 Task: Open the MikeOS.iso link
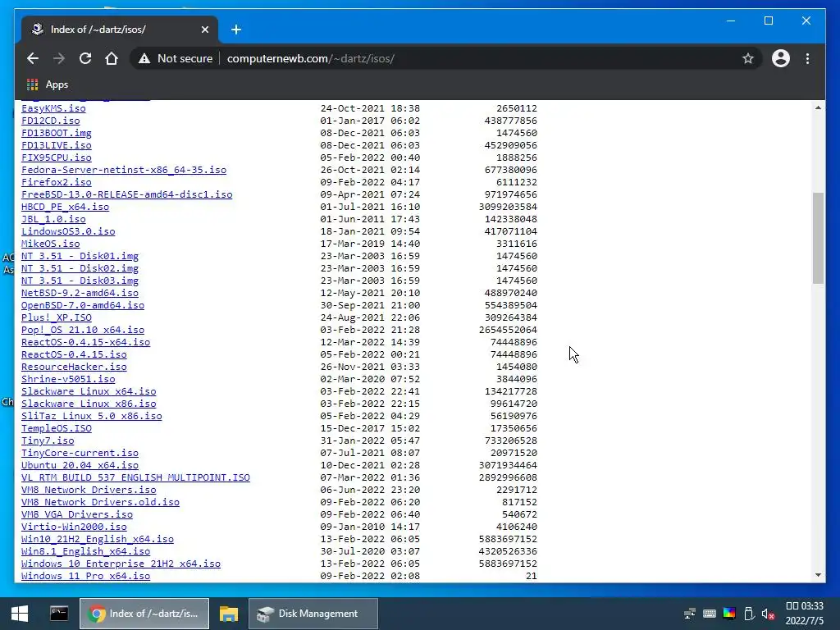[50, 244]
